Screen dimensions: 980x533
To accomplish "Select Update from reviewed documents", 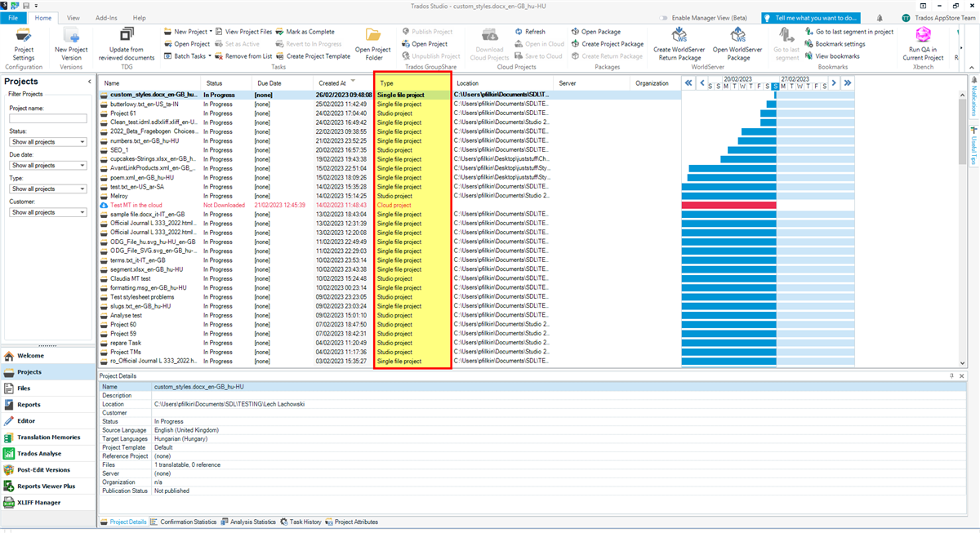I will [126, 44].
